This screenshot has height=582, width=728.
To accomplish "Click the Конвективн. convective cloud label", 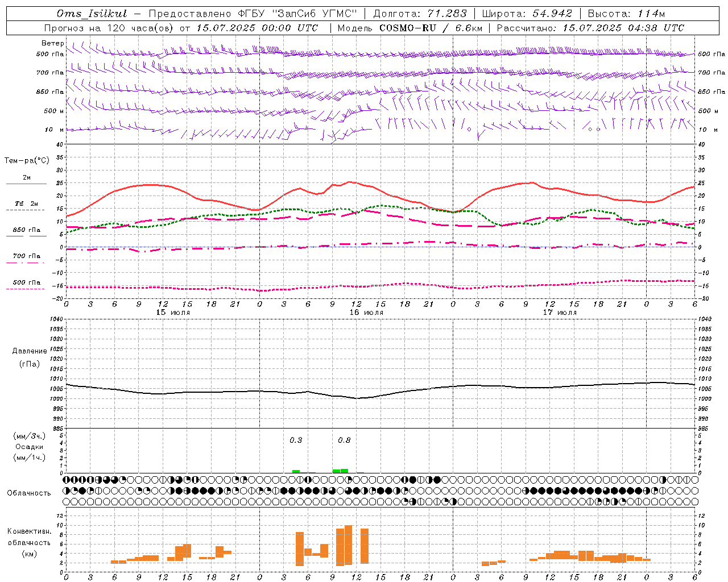I will pos(29,531).
